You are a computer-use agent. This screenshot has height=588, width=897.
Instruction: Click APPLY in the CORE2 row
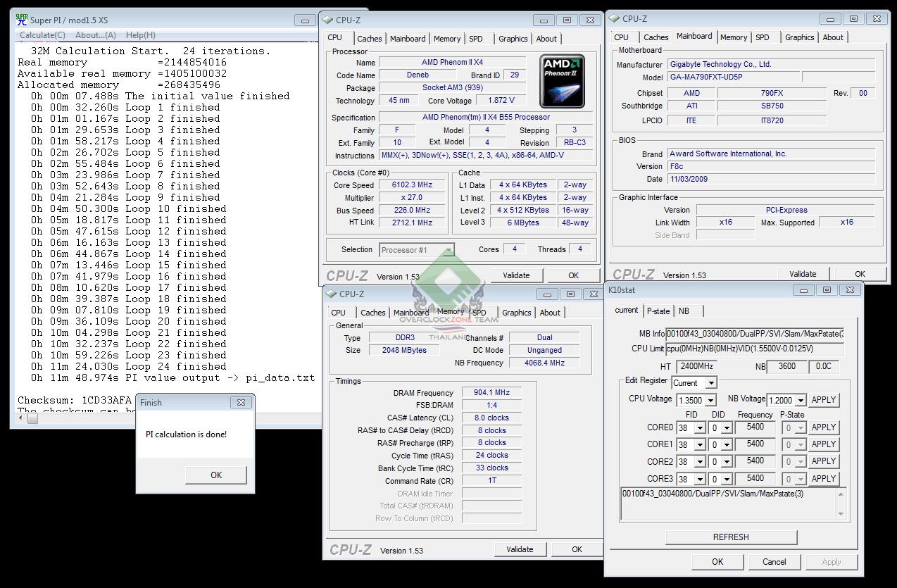click(x=824, y=461)
